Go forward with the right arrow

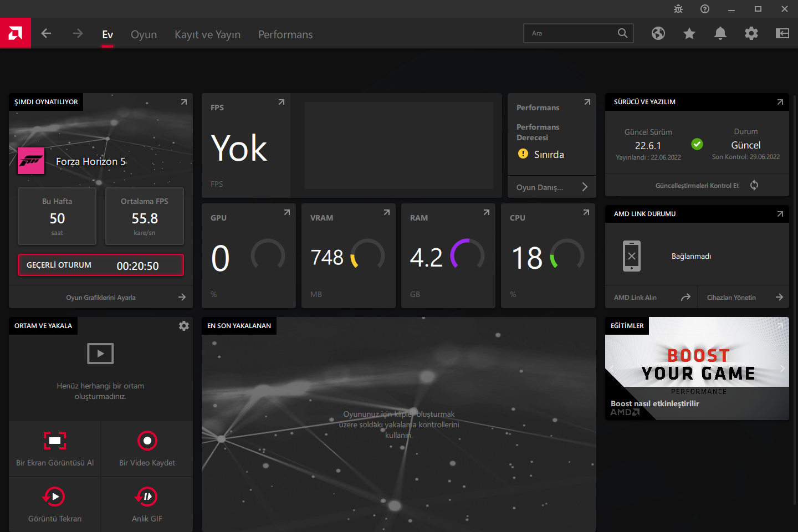[x=78, y=33]
